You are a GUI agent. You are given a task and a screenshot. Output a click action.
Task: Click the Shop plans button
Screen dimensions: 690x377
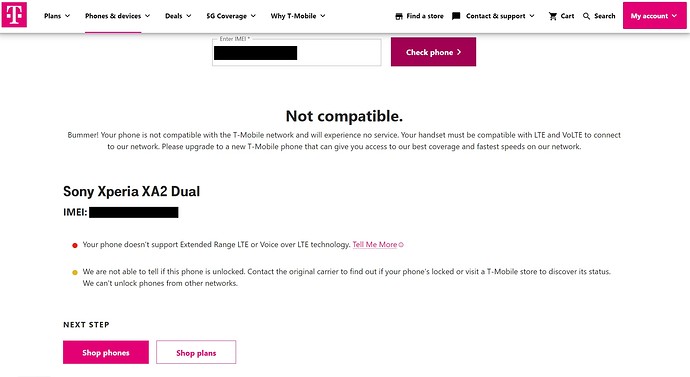pyautogui.click(x=196, y=352)
